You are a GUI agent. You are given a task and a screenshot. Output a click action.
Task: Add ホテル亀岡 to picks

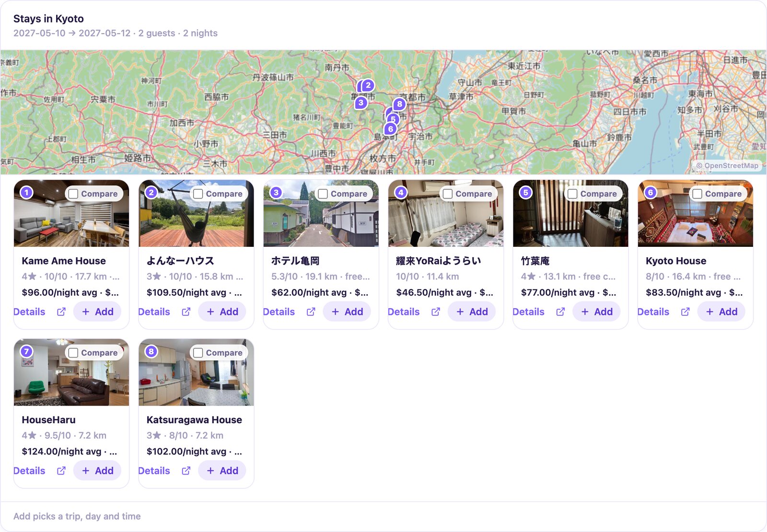pyautogui.click(x=347, y=312)
